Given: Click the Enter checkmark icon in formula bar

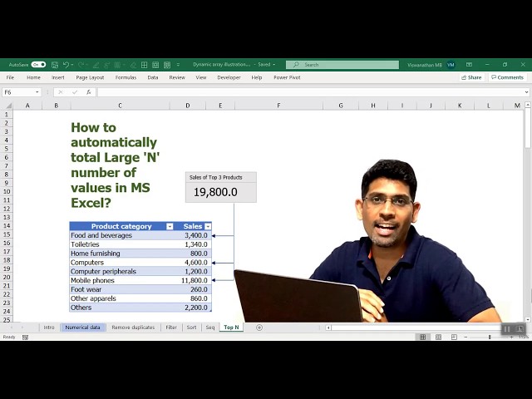Looking at the screenshot, I should pos(75,92).
